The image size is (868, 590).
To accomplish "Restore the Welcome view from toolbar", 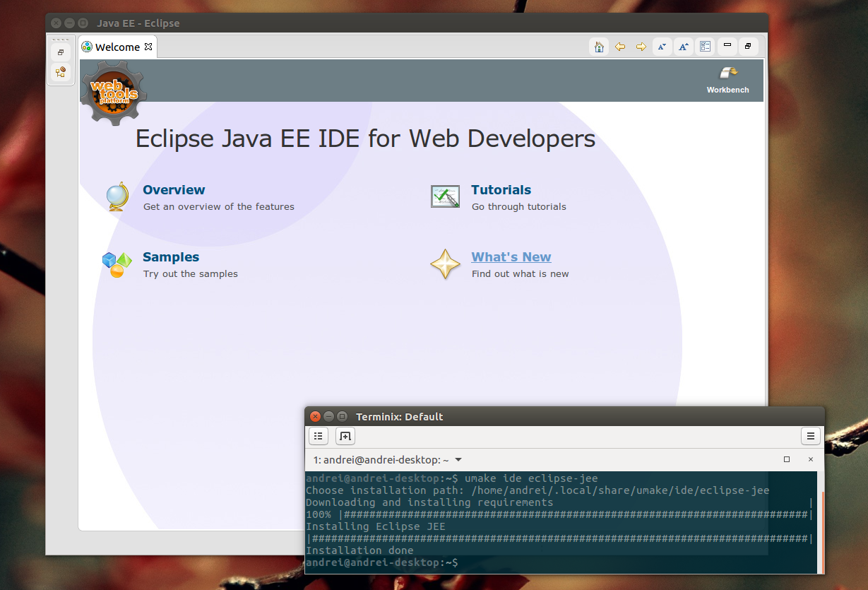I will (x=748, y=47).
